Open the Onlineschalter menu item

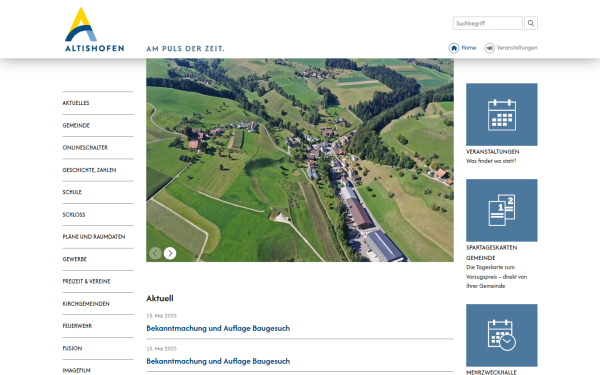click(85, 148)
